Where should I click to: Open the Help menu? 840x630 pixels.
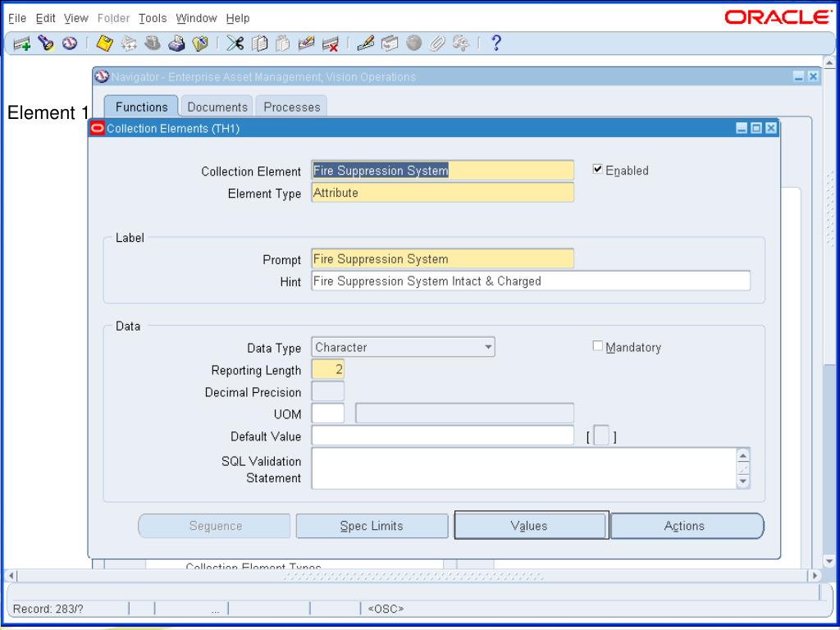(238, 18)
